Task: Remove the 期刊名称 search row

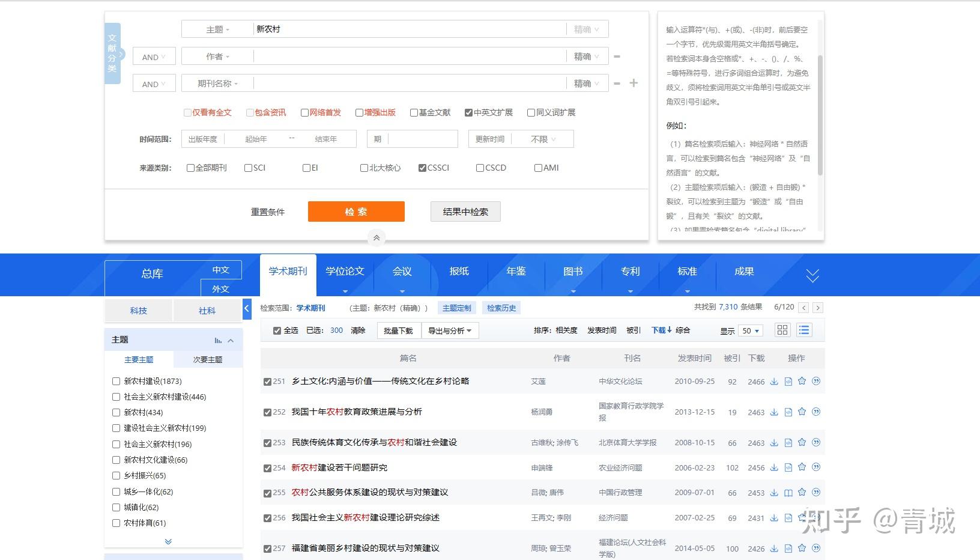Action: coord(617,84)
